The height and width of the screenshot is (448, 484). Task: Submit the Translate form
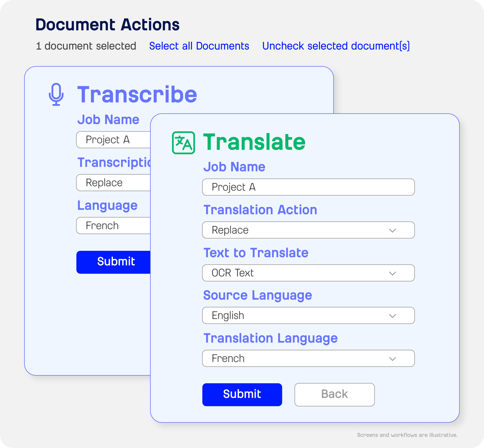pyautogui.click(x=242, y=394)
